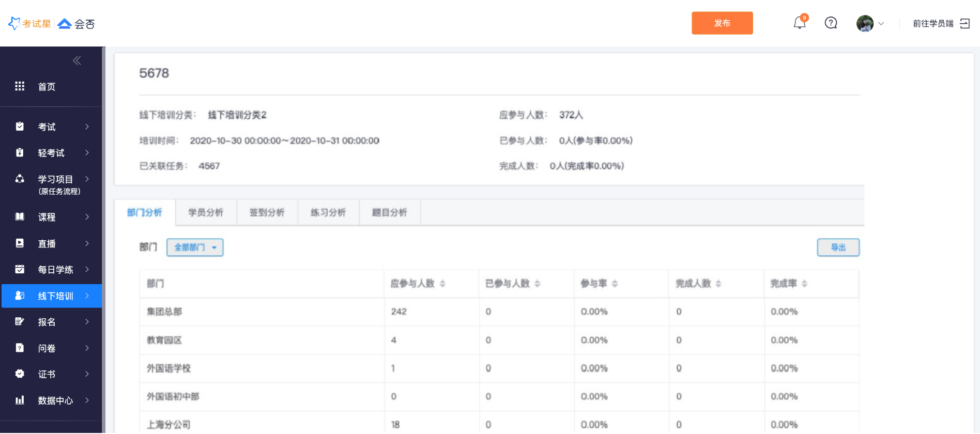Click the 数据中心 bar chart icon
Screen dimensions: 980x434
[x=20, y=400]
